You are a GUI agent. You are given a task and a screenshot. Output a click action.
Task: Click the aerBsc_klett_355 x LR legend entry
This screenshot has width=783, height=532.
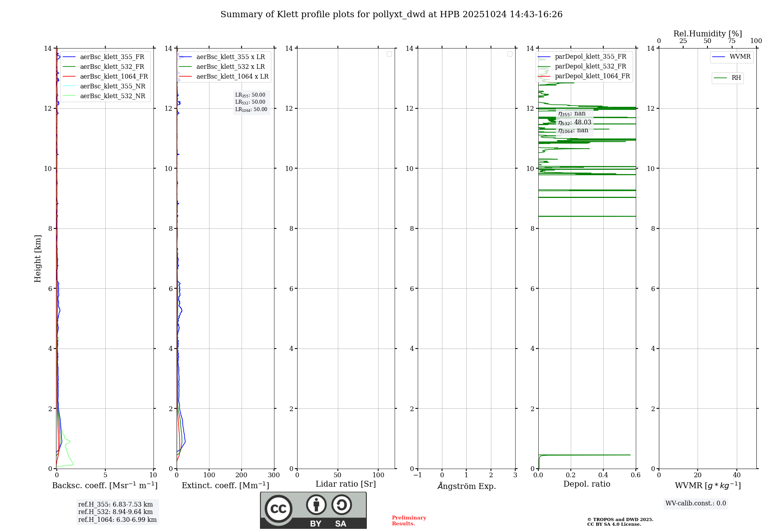click(x=230, y=57)
